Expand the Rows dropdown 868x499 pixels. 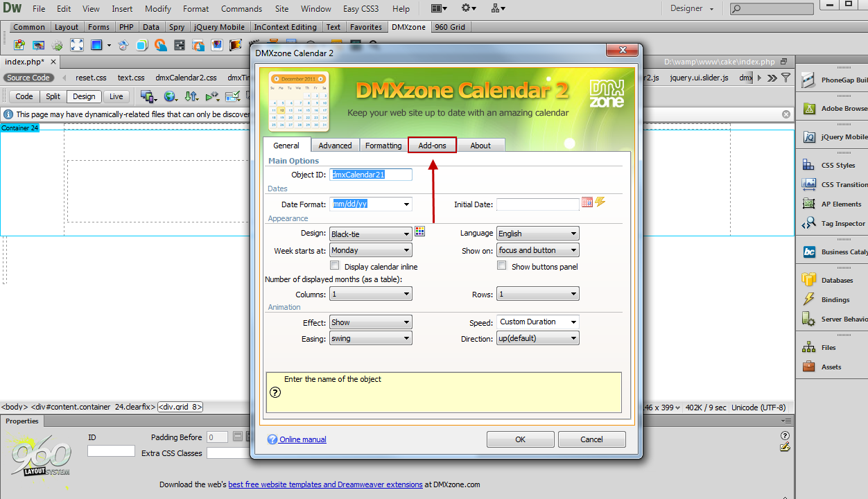tap(538, 295)
